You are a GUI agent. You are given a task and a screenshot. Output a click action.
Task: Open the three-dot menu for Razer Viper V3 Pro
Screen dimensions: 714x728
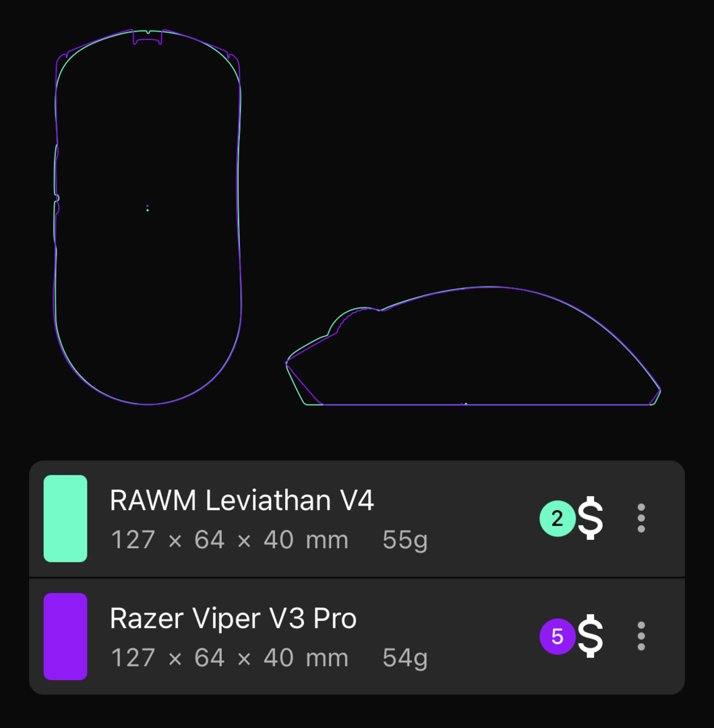pyautogui.click(x=641, y=636)
